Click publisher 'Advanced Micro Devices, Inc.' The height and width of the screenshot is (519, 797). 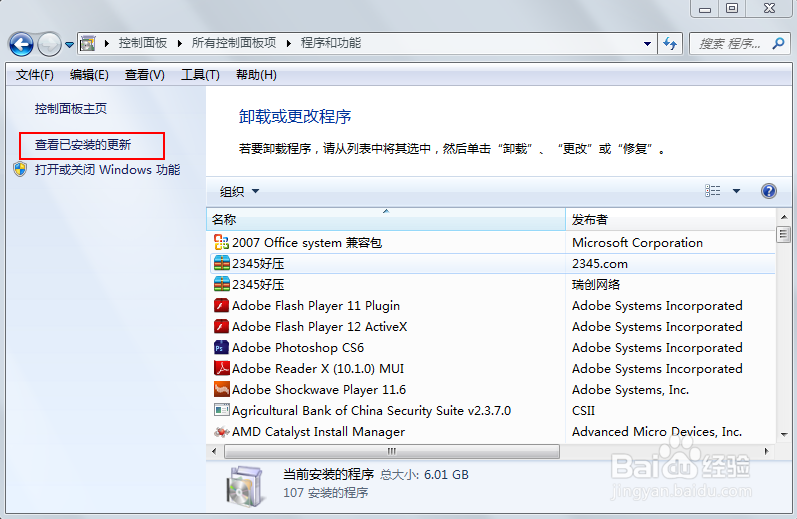[657, 432]
